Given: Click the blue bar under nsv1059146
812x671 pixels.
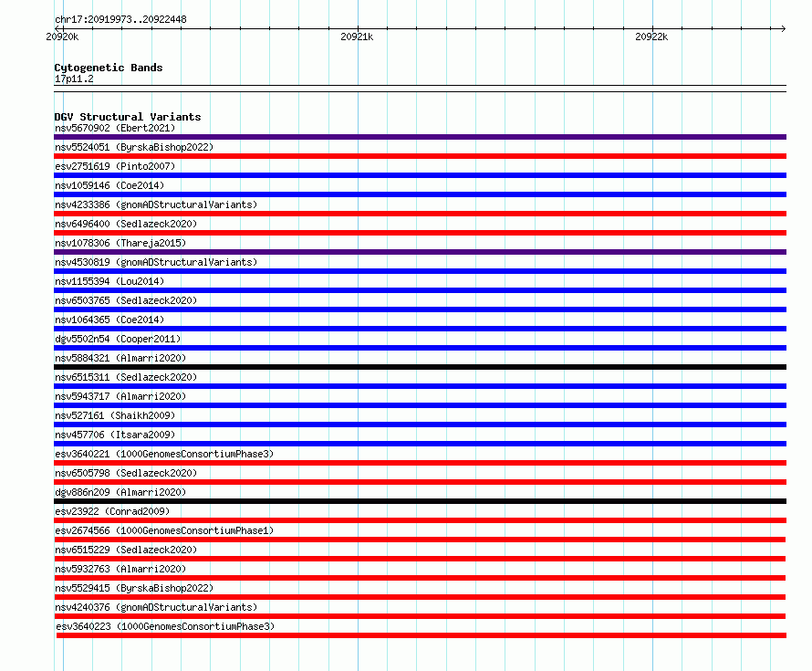Looking at the screenshot, I should click(x=420, y=194).
